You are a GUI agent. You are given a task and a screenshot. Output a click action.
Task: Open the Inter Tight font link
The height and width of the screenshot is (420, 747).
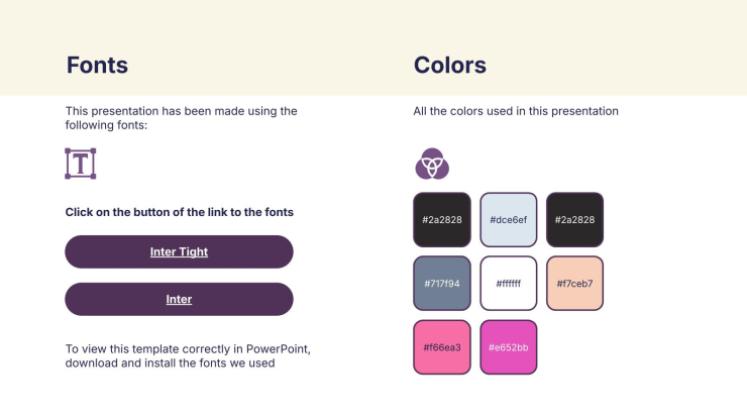179,252
